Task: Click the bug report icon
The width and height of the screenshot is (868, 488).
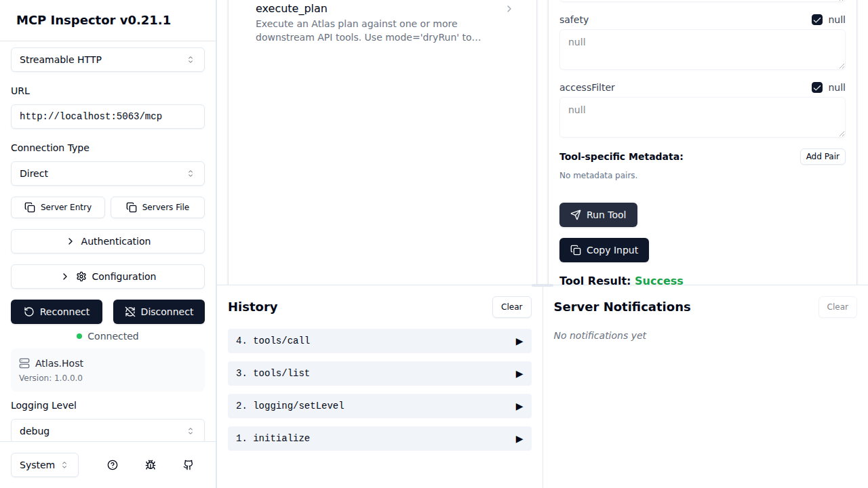Action: [x=151, y=465]
